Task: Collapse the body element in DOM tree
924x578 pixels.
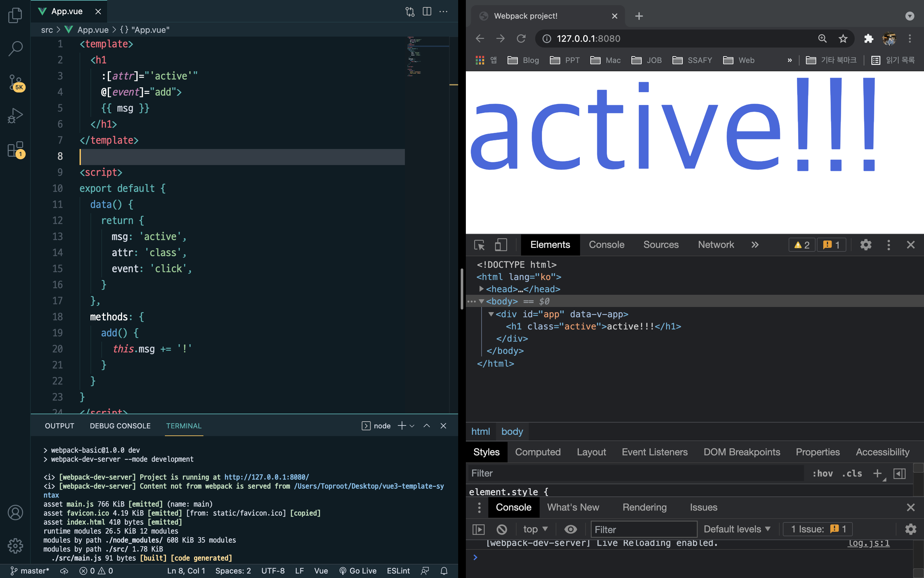Action: pyautogui.click(x=482, y=302)
